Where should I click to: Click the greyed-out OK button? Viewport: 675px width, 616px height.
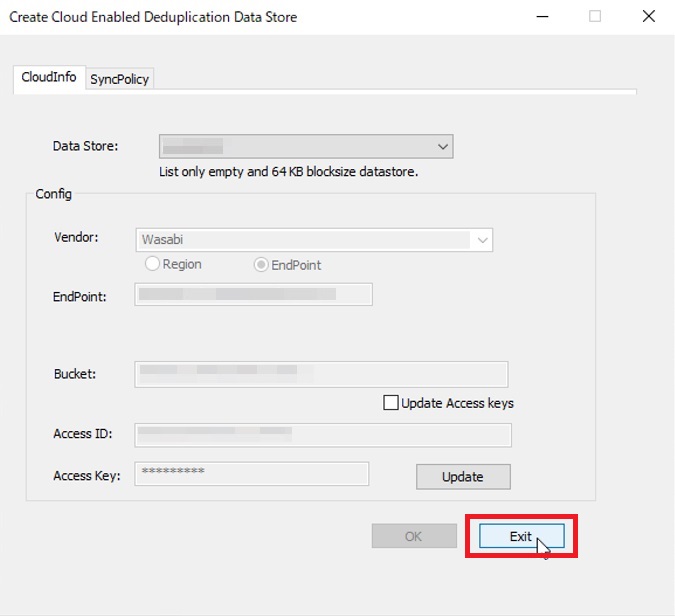pos(413,536)
